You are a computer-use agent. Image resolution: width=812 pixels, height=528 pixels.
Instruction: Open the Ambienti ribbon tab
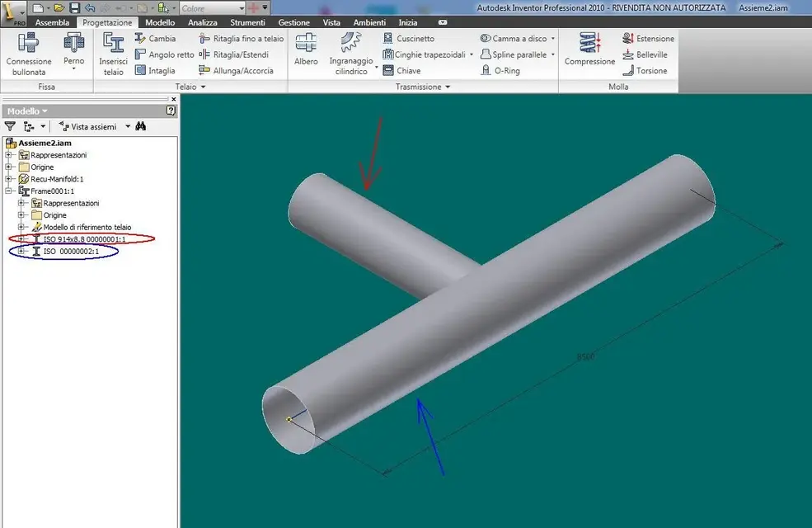369,22
